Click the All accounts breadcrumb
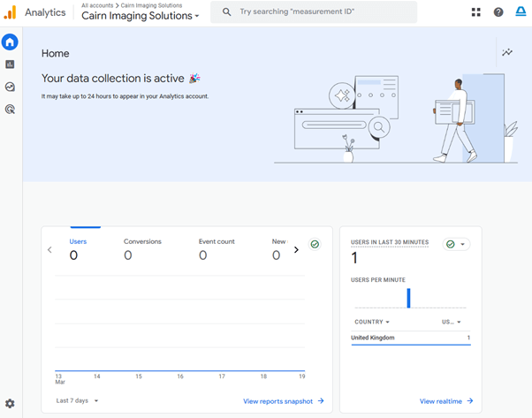This screenshot has width=532, height=418. pos(97,5)
